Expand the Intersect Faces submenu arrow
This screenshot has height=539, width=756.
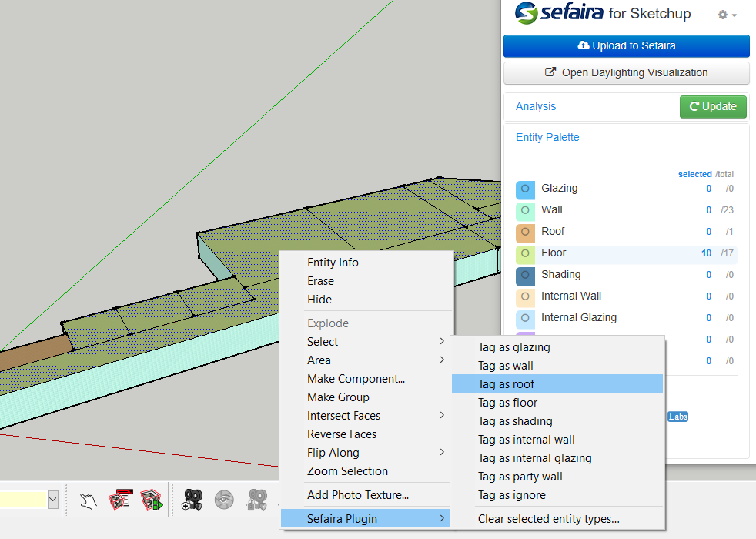pos(442,415)
